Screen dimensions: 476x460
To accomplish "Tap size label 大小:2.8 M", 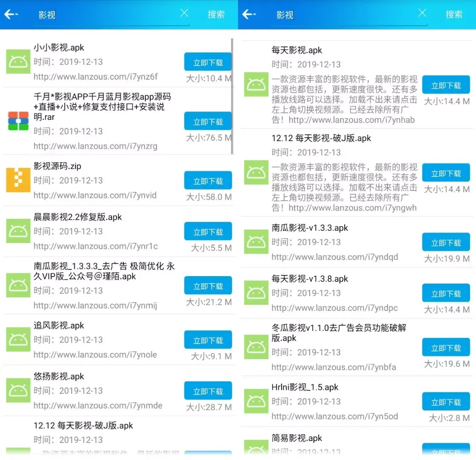I will [449, 418].
